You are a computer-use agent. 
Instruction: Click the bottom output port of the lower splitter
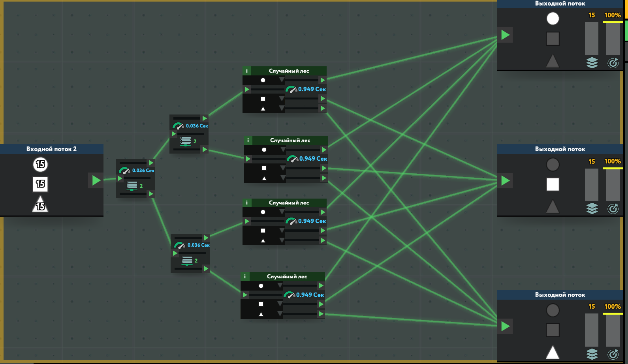[206, 269]
